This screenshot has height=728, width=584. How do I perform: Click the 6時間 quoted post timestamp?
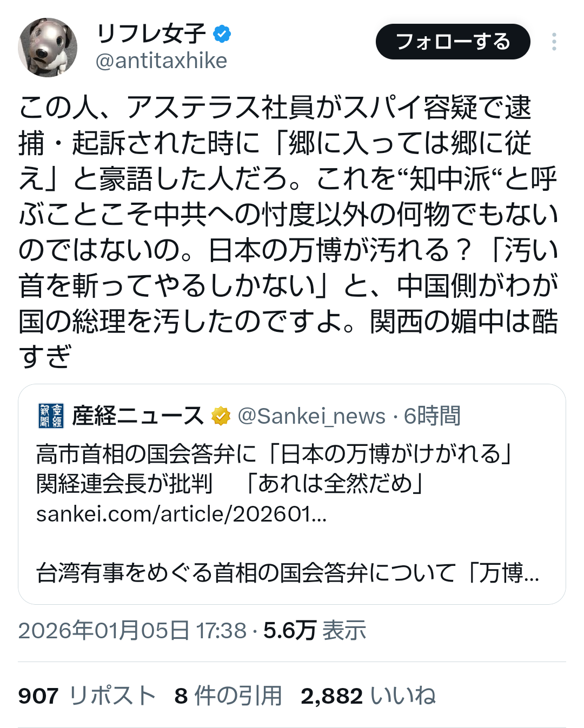click(x=432, y=416)
